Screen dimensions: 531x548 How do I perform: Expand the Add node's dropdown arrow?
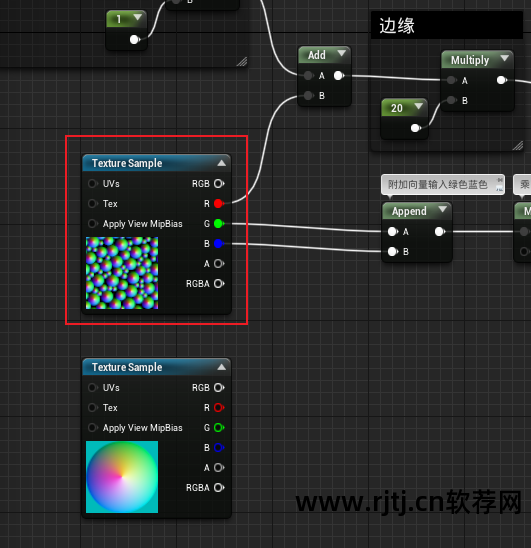click(x=342, y=53)
